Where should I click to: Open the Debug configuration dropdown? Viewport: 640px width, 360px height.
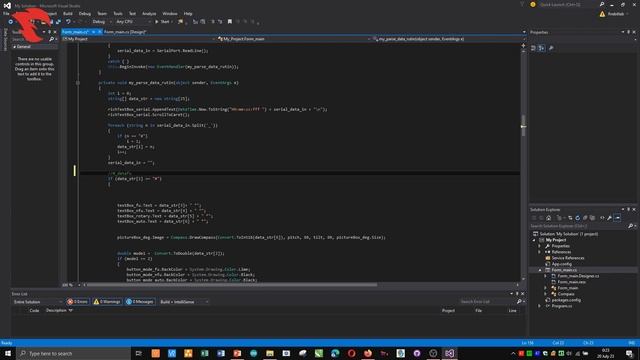(101, 22)
